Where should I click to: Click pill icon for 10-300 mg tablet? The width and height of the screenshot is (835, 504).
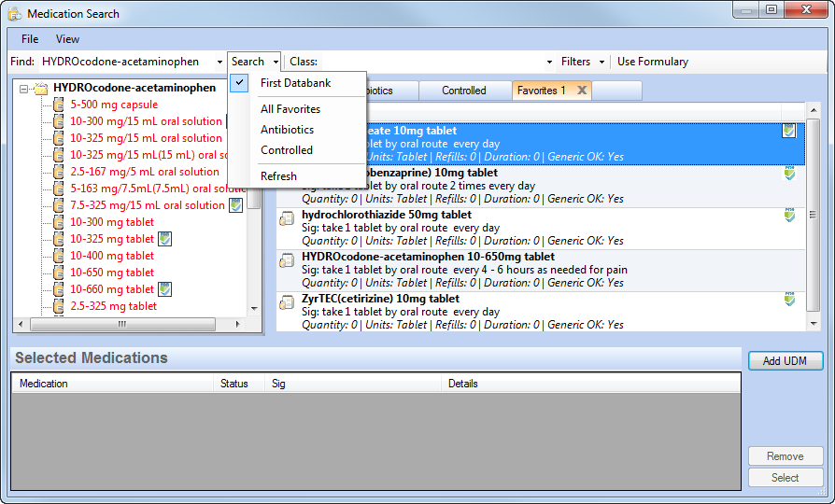coord(59,222)
